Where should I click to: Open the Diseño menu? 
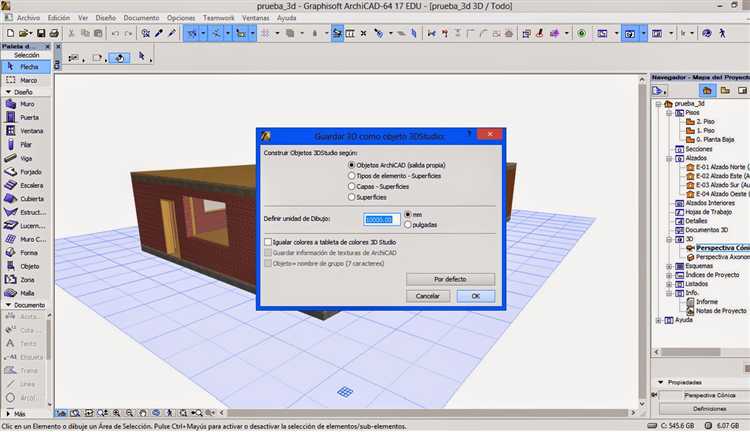tap(105, 18)
